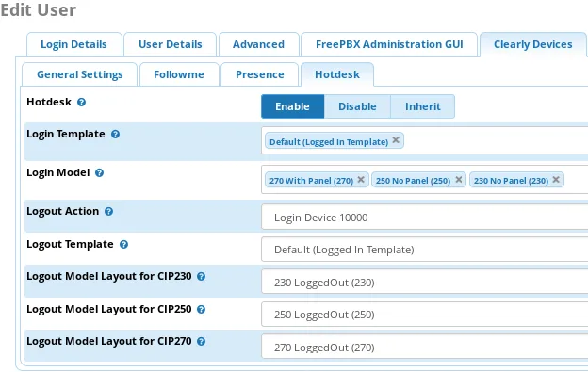Show help for Login Model
The image size is (588, 372).
[99, 173]
